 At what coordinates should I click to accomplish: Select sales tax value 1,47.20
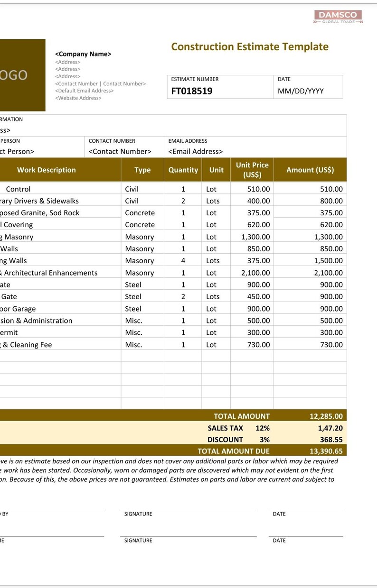click(x=330, y=428)
